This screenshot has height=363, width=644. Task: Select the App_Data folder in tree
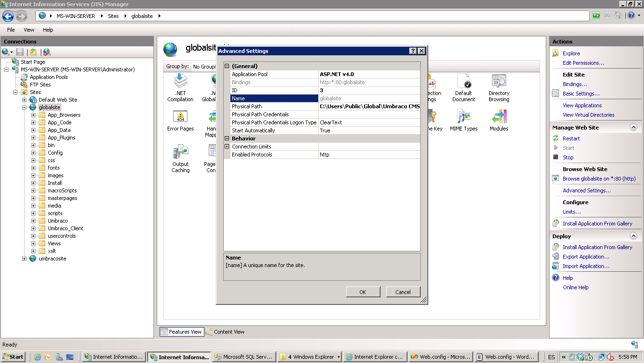point(59,130)
